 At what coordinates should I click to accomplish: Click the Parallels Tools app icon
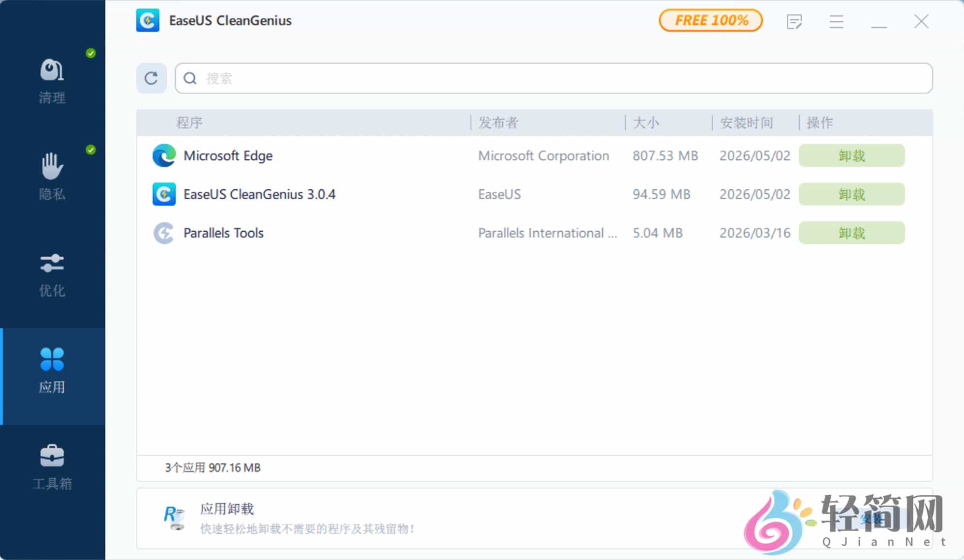(x=164, y=233)
